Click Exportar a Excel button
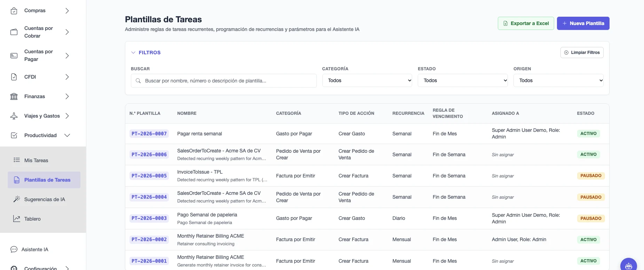The height and width of the screenshot is (270, 644). click(526, 23)
